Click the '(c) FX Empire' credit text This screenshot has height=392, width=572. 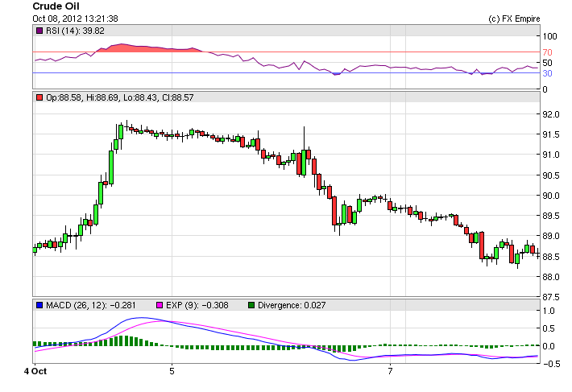(x=514, y=19)
